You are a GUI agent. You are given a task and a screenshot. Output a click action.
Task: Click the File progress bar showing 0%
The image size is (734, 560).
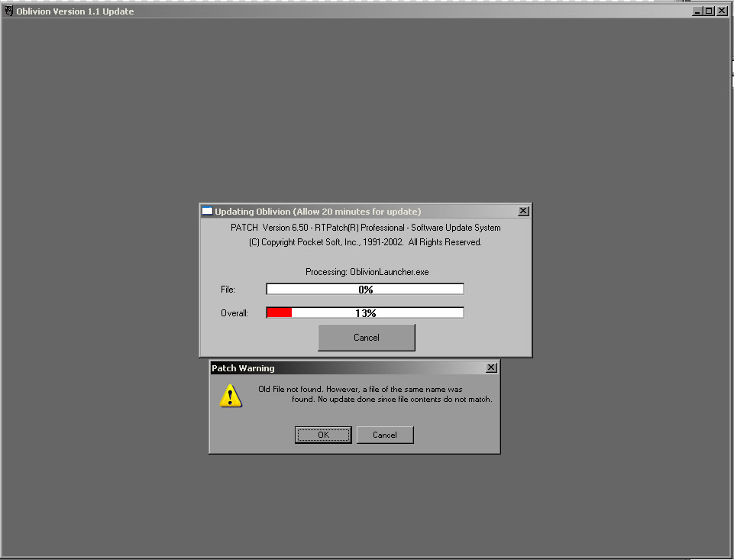click(365, 290)
